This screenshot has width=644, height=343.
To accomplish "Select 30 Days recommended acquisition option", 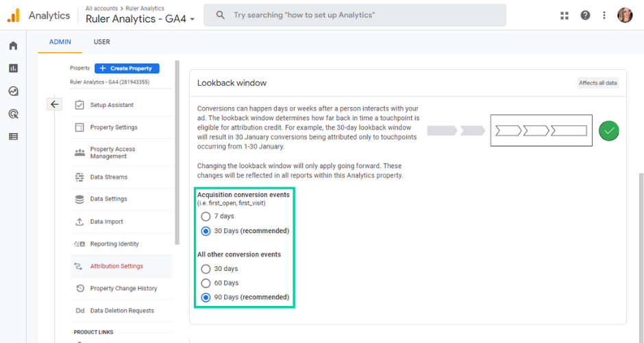I will 206,231.
